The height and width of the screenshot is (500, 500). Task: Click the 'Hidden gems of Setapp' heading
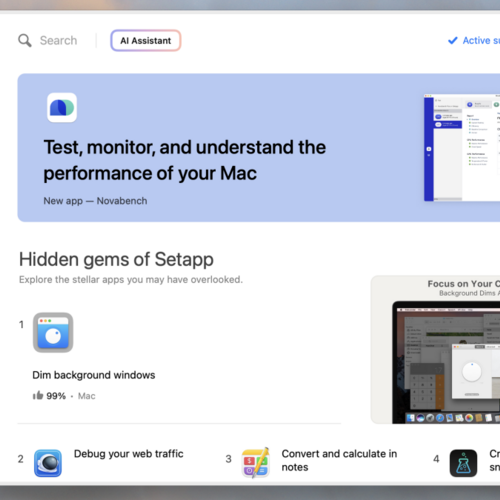[x=116, y=259]
